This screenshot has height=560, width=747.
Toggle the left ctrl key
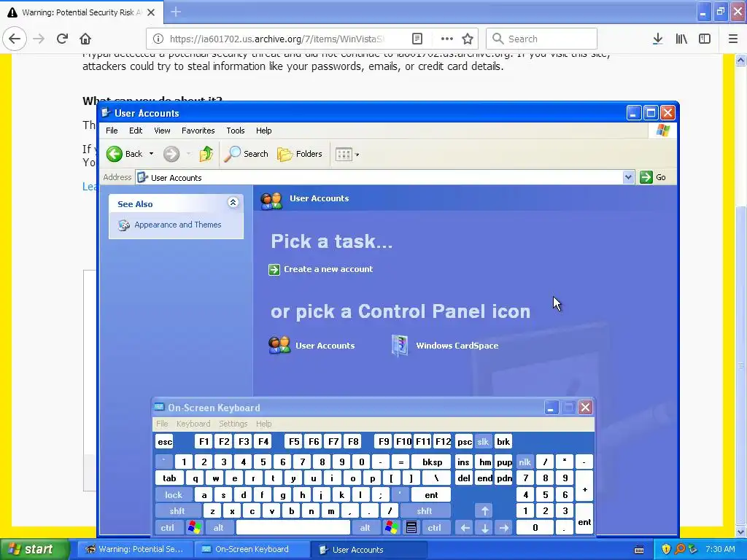(167, 528)
